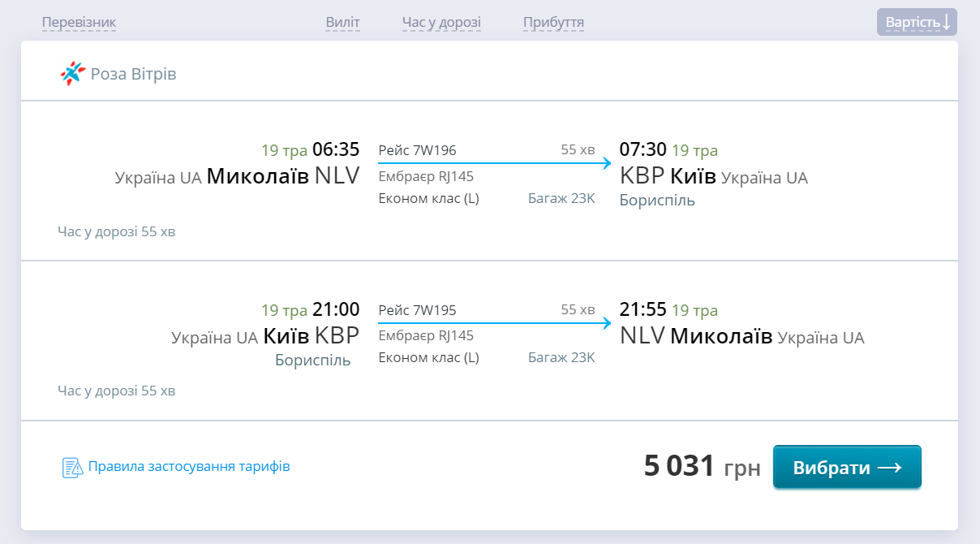This screenshot has width=980, height=544.
Task: Sort by Перевізник column header
Action: [80, 23]
